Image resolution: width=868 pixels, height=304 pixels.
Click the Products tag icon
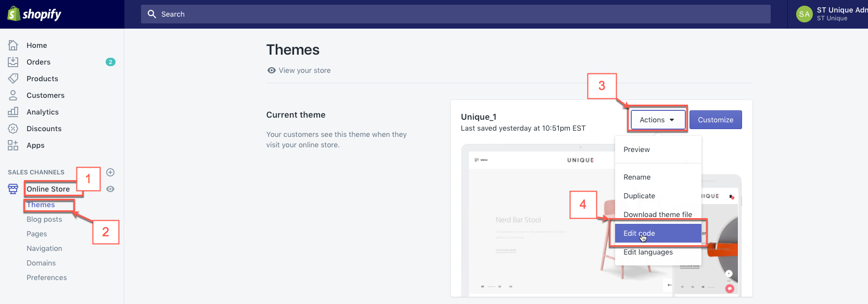coord(13,79)
